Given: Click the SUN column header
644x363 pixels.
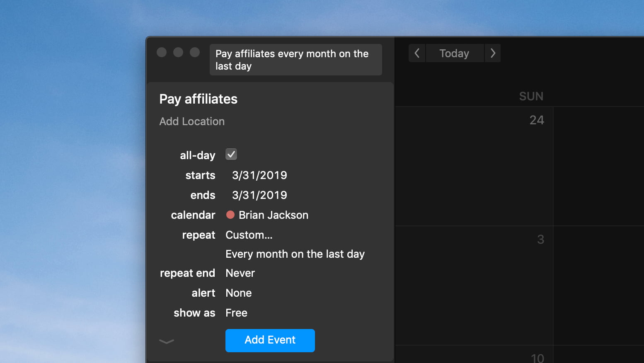Looking at the screenshot, I should click(x=531, y=96).
